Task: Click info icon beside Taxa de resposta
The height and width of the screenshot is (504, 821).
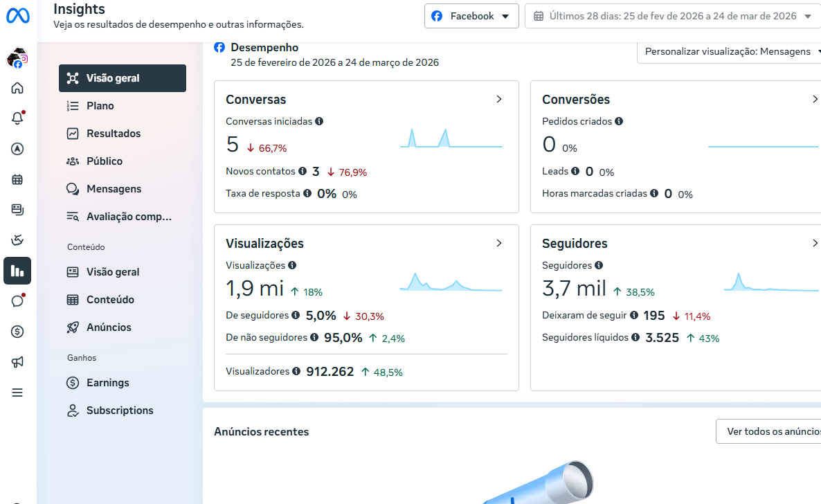Action: (307, 193)
